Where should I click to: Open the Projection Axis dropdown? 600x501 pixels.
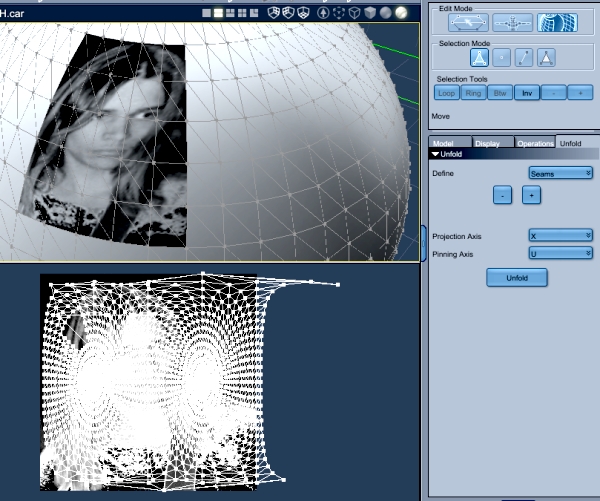coord(561,236)
